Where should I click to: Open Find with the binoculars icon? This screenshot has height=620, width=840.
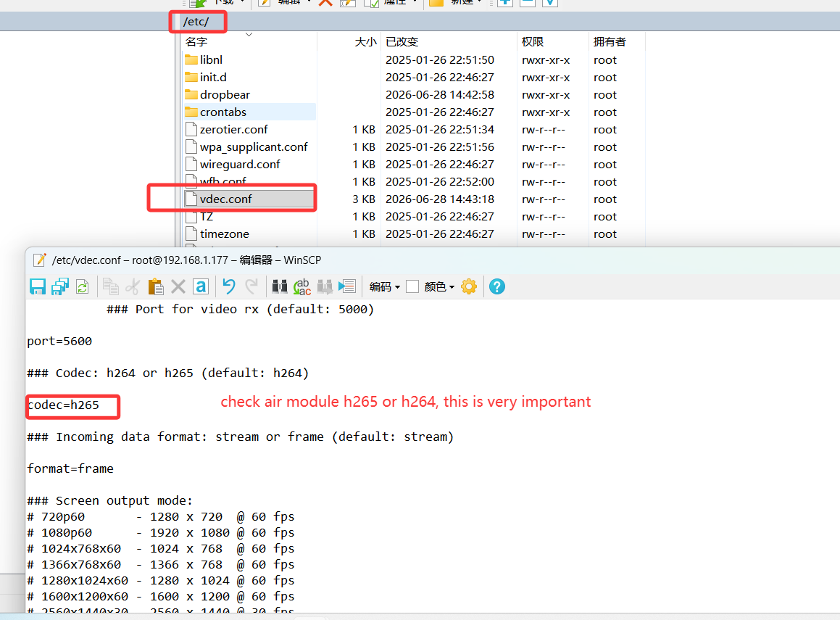tap(280, 286)
